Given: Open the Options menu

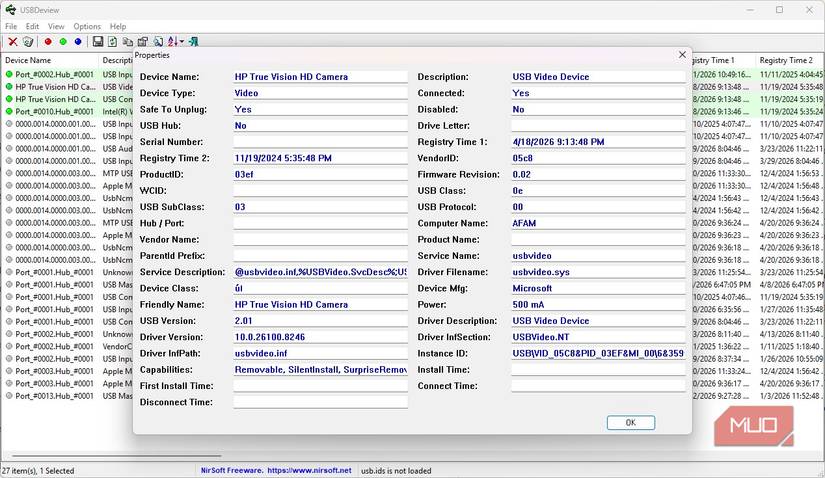Looking at the screenshot, I should (87, 26).
